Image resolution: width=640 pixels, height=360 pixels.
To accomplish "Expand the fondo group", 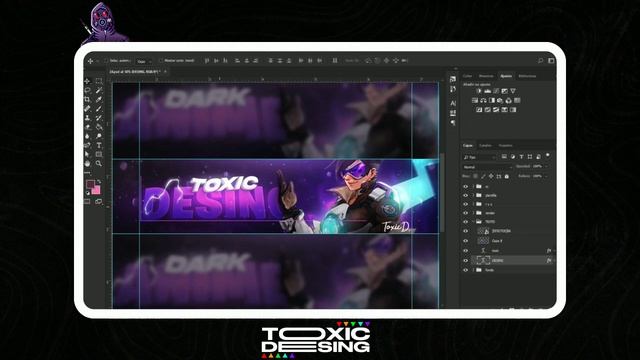I will click(473, 270).
